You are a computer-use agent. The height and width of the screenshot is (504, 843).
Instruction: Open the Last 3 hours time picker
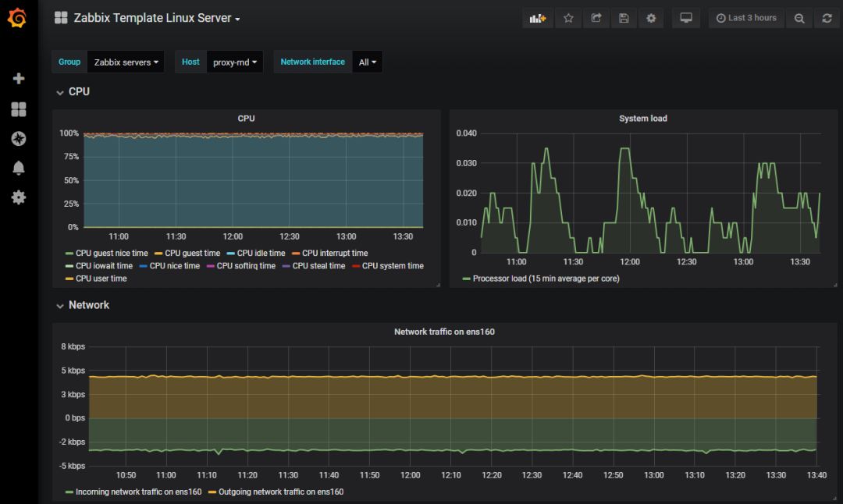(x=746, y=18)
